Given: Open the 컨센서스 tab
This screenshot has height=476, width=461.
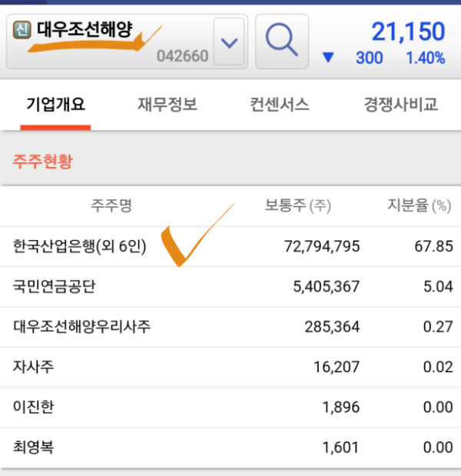Looking at the screenshot, I should click(x=280, y=105).
